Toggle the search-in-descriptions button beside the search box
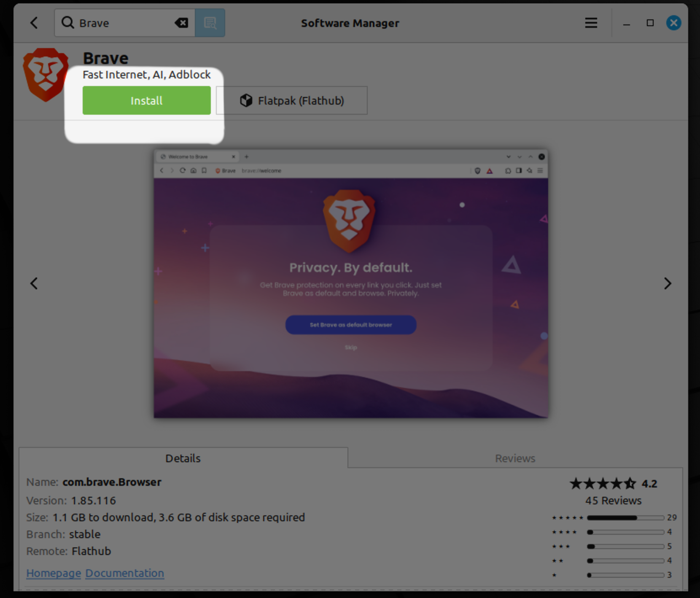Image resolution: width=700 pixels, height=598 pixels. coord(210,23)
